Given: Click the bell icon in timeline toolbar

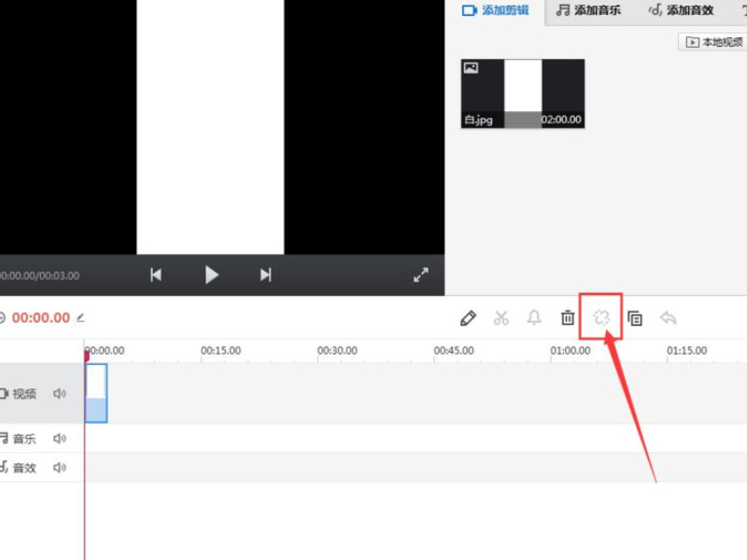Looking at the screenshot, I should (534, 318).
